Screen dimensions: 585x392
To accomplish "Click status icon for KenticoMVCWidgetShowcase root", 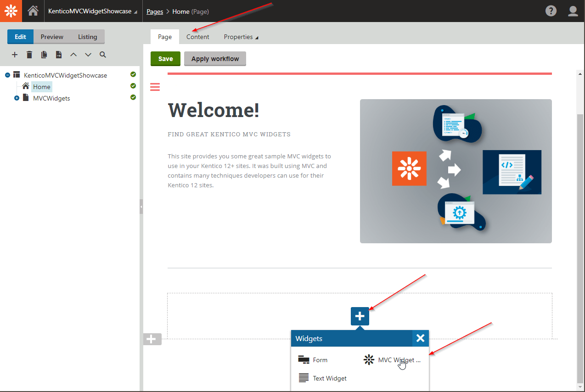I will pos(133,74).
